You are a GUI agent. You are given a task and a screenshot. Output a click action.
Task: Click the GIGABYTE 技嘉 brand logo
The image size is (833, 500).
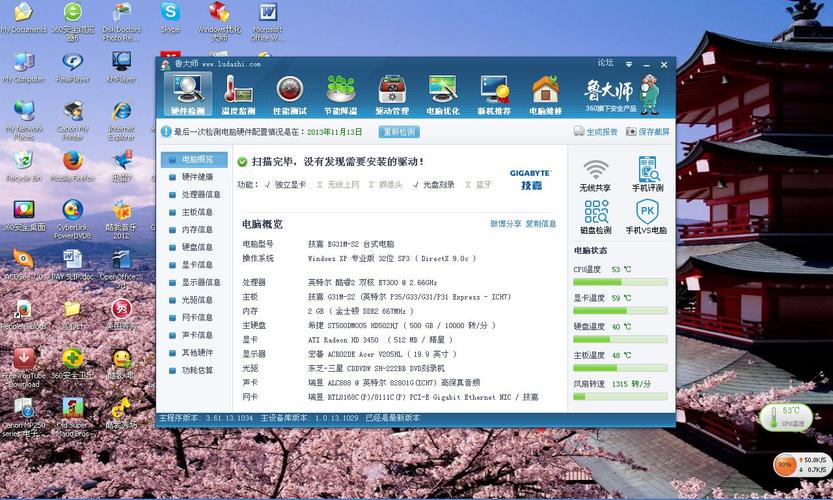pos(531,180)
